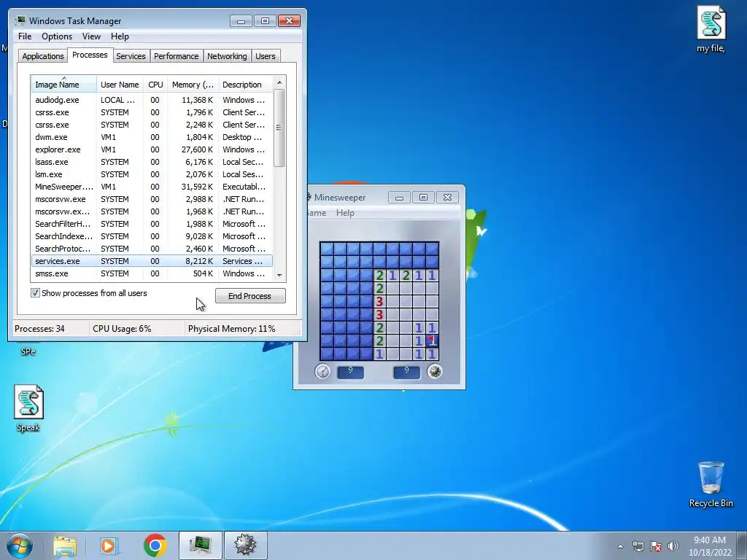Select the 'my file,' desktop script icon
This screenshot has height=560, width=747.
(x=711, y=29)
